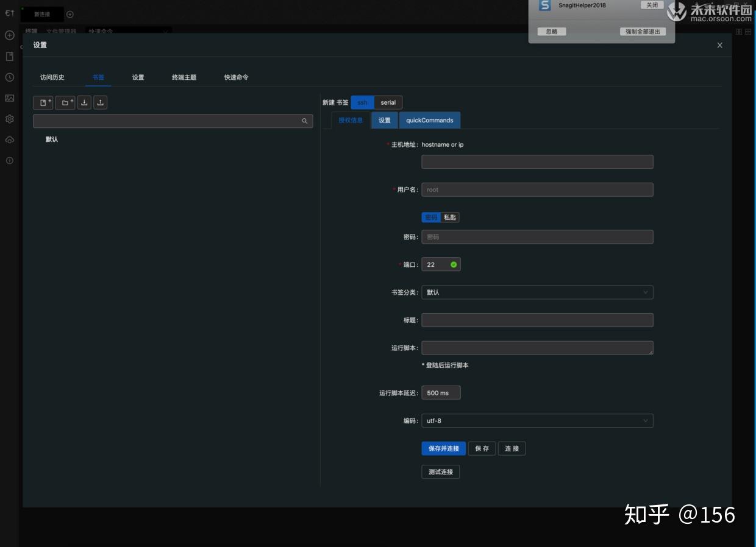Open bookmarks from the sidebar bookmark icon

pyautogui.click(x=10, y=57)
